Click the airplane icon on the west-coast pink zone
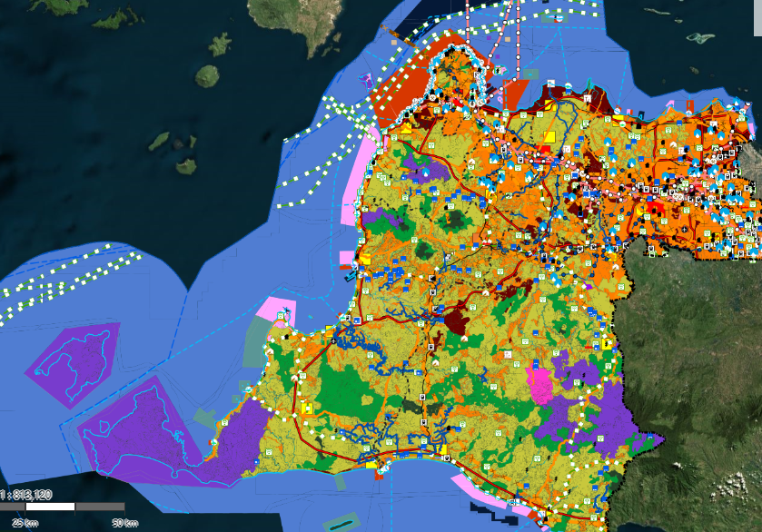 point(282,316)
